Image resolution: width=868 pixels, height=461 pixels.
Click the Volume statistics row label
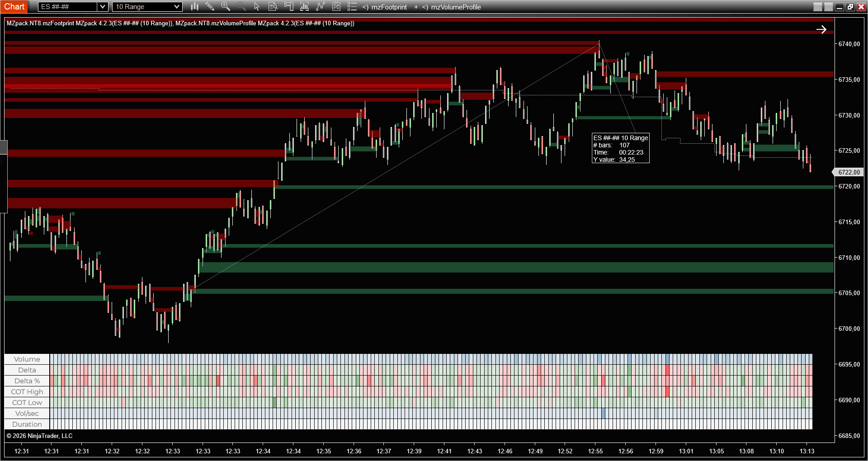pos(27,359)
